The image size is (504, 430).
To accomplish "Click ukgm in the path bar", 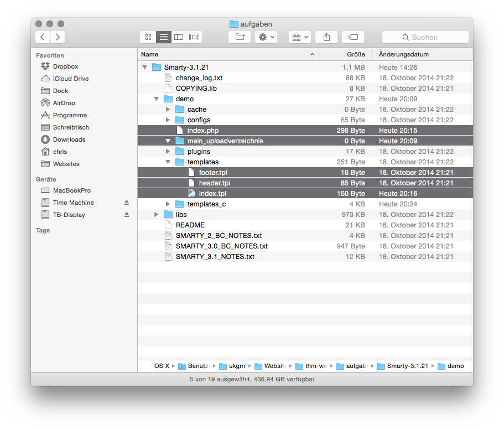I will 232,366.
